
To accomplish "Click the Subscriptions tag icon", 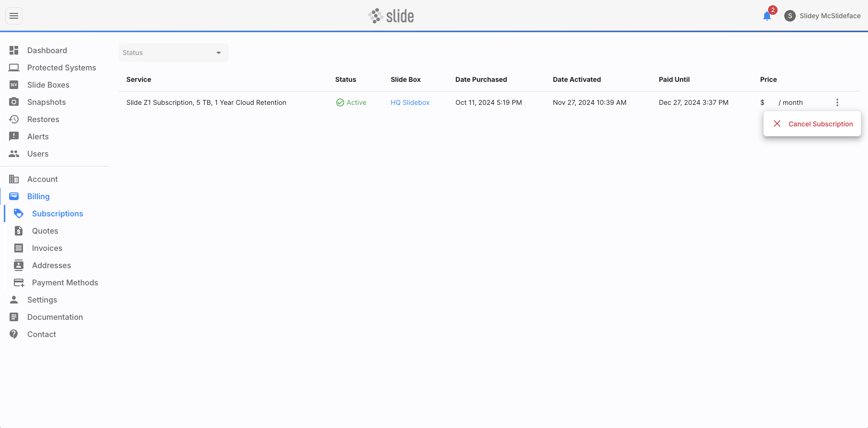I will (19, 214).
